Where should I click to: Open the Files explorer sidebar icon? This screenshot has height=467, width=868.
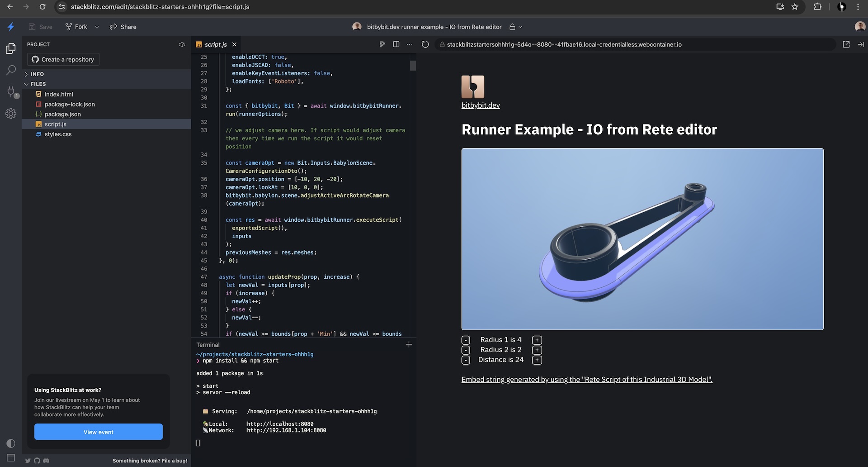(11, 48)
